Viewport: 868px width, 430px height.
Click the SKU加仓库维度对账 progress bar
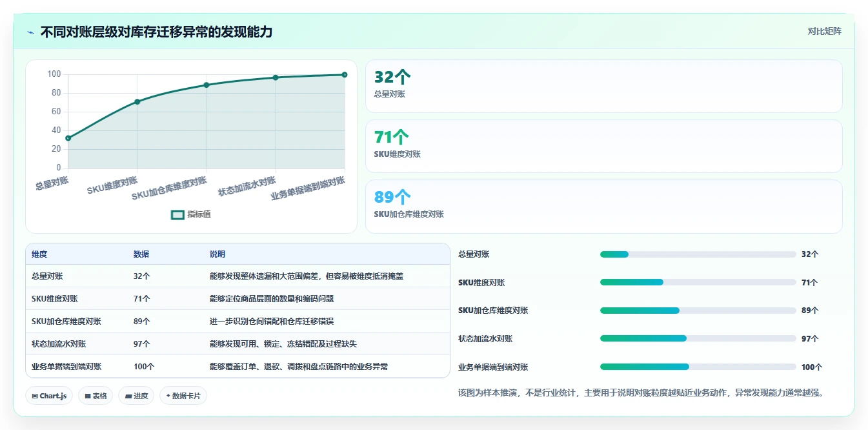point(698,311)
